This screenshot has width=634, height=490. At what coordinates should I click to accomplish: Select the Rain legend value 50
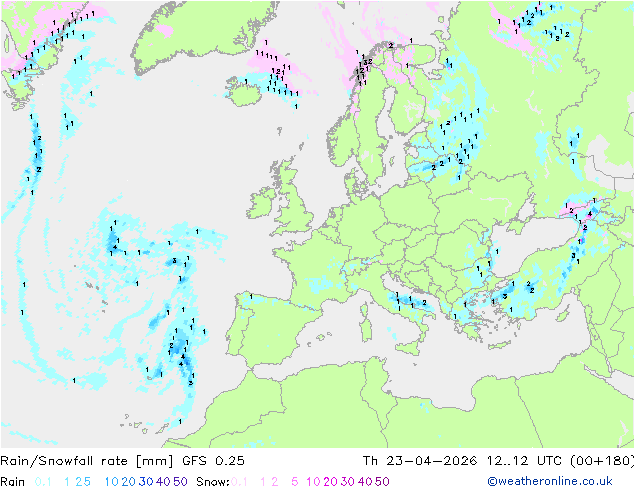(180, 482)
